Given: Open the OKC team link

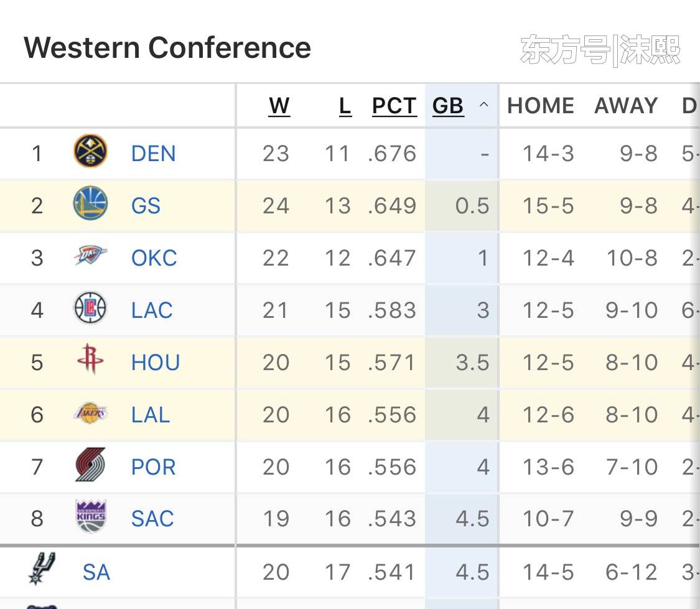Looking at the screenshot, I should tap(154, 258).
